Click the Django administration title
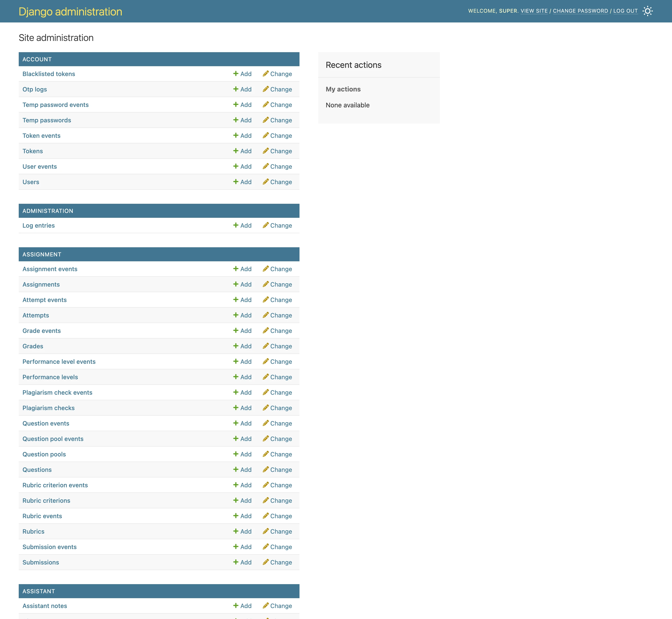This screenshot has height=619, width=672. pos(70,11)
